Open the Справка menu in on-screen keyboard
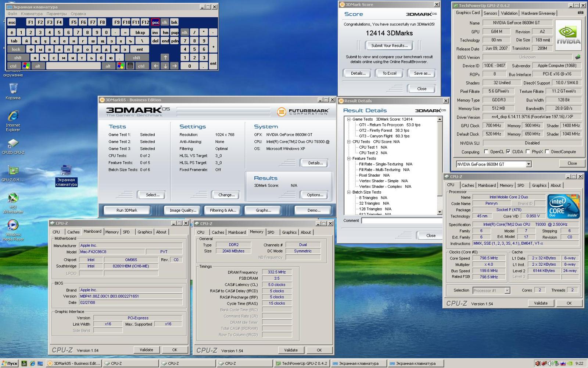This screenshot has height=368, width=588. pyautogui.click(x=78, y=14)
